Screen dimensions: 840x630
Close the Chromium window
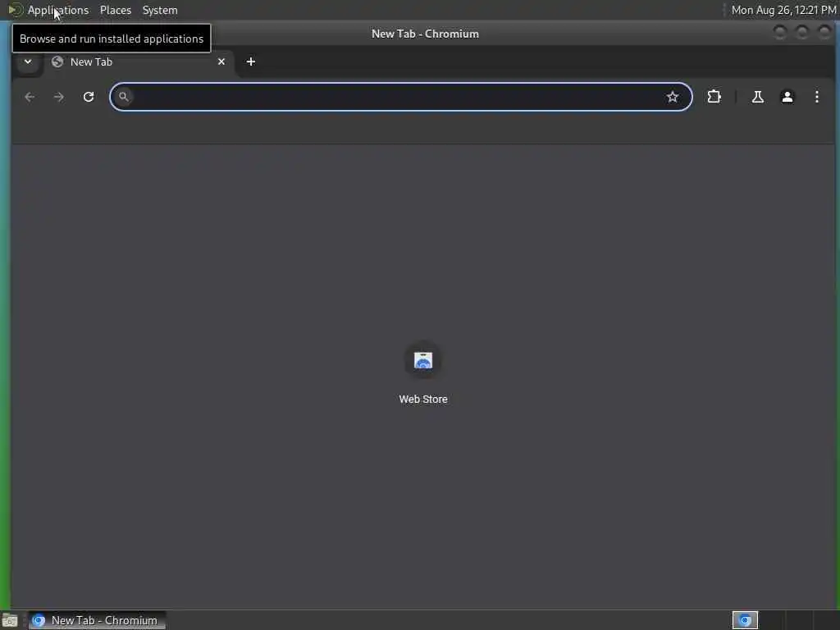[824, 33]
